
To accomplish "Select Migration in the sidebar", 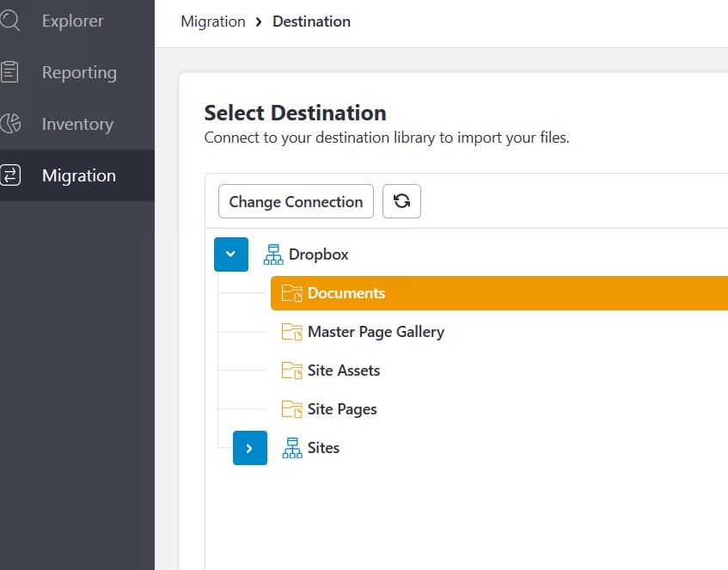I will (x=79, y=175).
